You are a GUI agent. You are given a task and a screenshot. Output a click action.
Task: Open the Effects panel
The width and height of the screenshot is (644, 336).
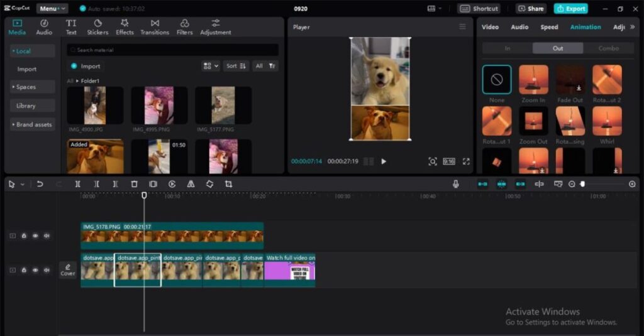tap(125, 27)
